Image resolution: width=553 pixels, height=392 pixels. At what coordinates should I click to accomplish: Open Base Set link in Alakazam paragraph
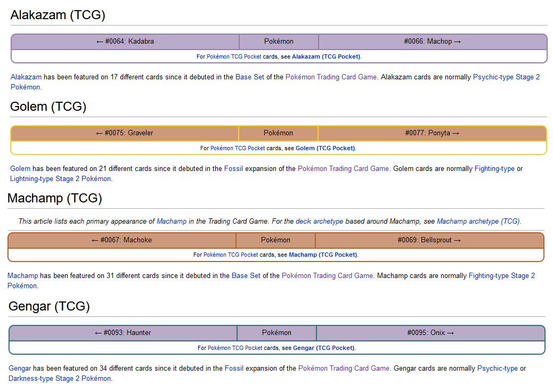(x=250, y=77)
